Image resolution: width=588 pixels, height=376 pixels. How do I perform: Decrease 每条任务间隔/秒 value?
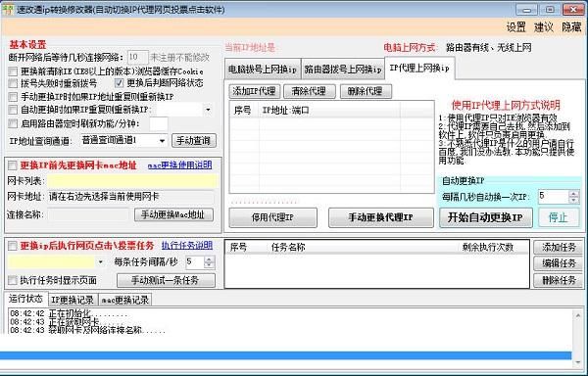click(210, 265)
